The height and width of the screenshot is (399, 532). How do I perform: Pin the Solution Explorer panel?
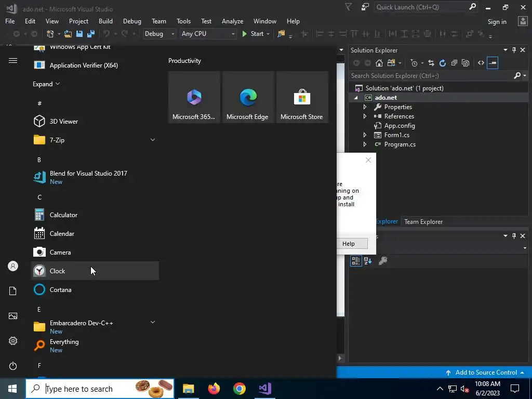[514, 50]
